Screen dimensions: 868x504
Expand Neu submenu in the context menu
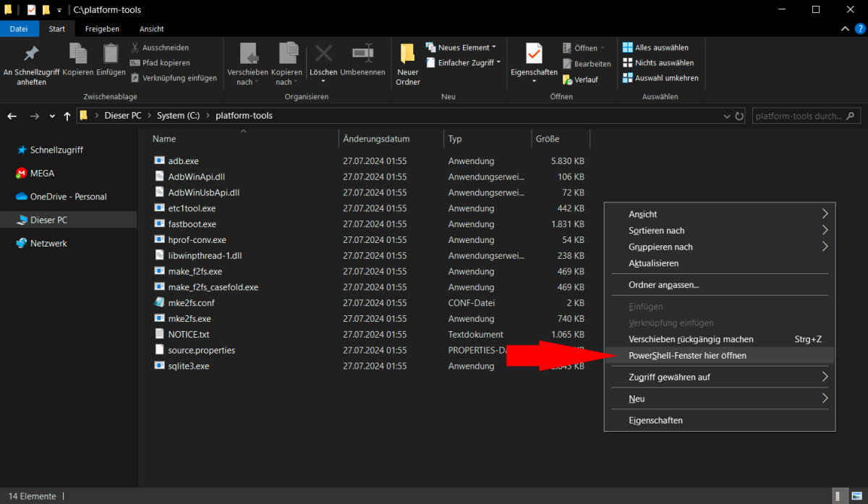click(x=720, y=398)
